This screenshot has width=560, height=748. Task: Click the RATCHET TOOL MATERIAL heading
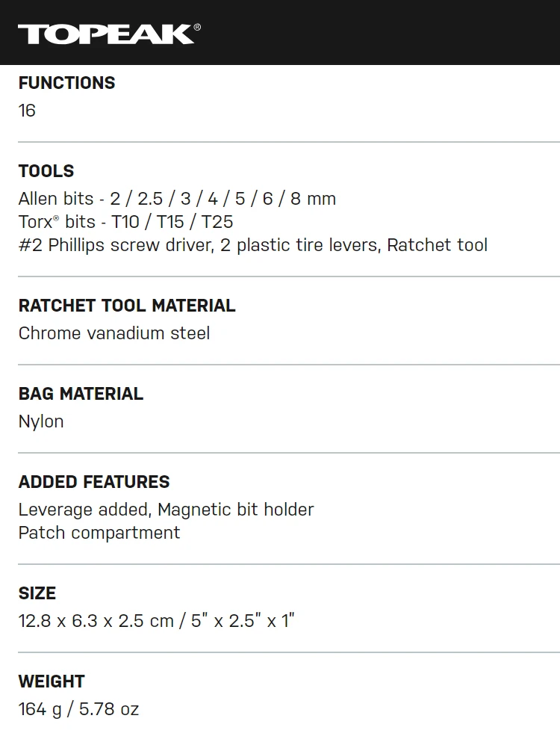pyautogui.click(x=127, y=306)
